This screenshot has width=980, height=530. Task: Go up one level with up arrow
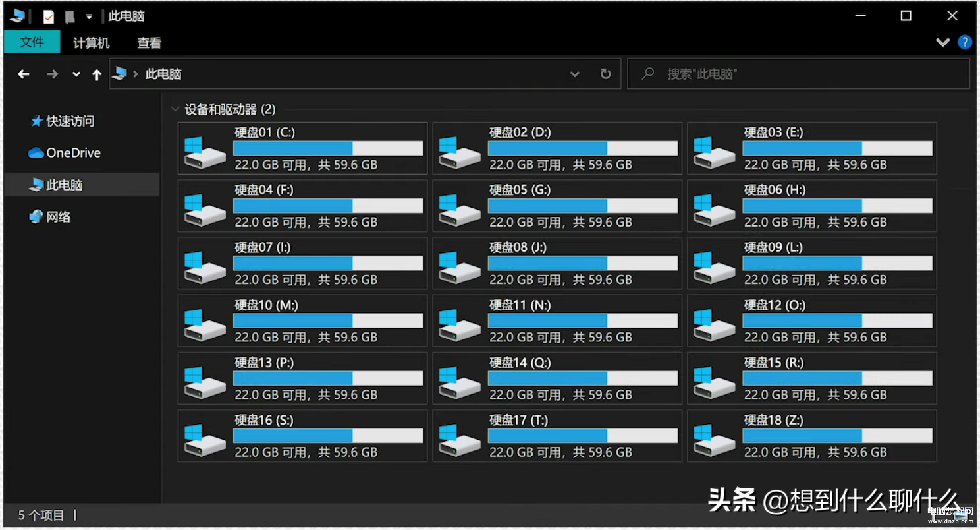tap(97, 74)
